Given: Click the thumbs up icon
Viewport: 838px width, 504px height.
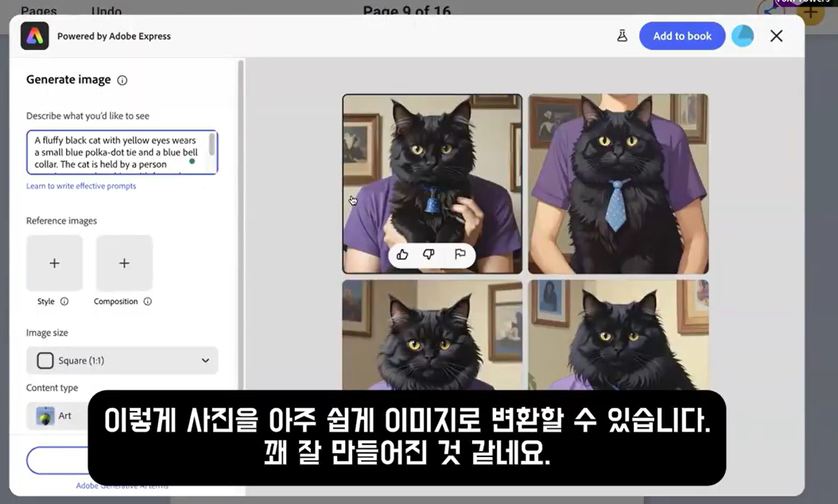Looking at the screenshot, I should 402,254.
